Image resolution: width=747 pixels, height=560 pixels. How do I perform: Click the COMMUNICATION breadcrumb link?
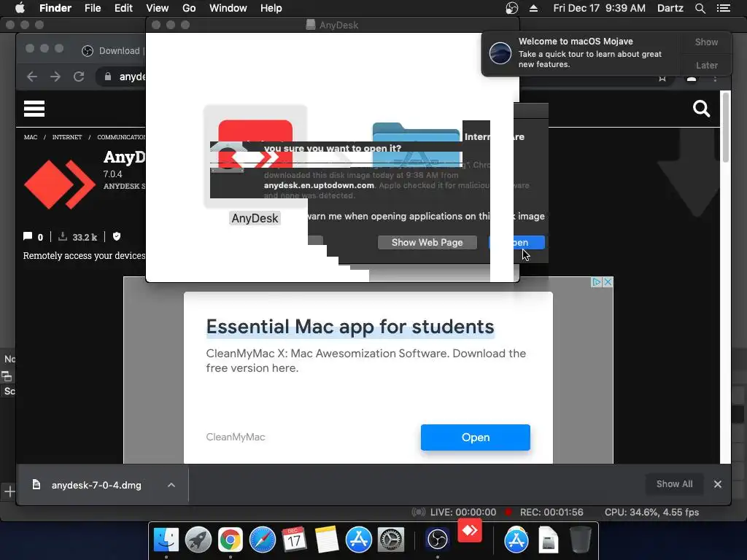tap(122, 137)
